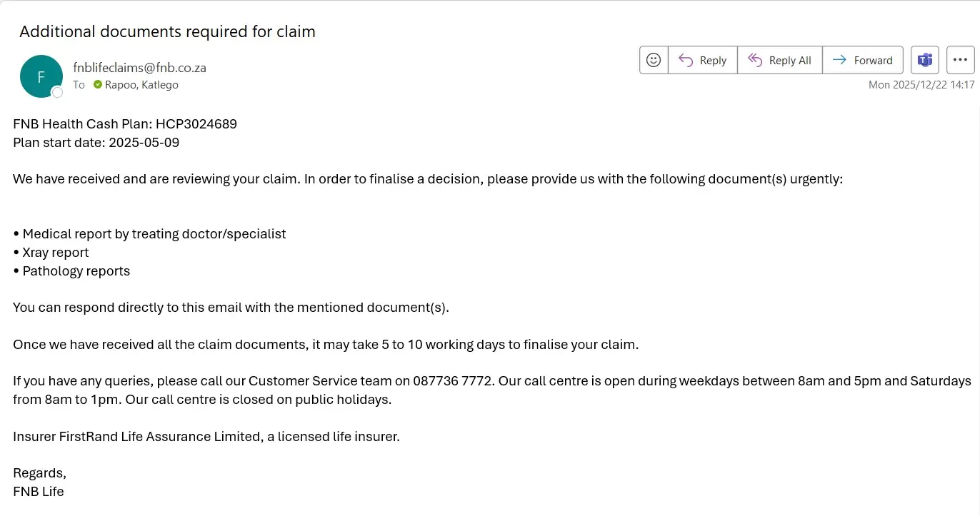Click the avatar's presence status circle
Viewport: 980px width, 516px height.
pos(57,92)
